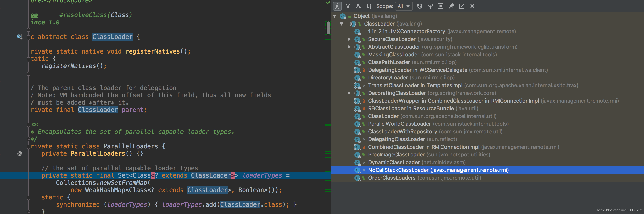Screen dimensions: 644x214
Task: Click the class icon next to ClassPathLoader
Action: click(357, 63)
